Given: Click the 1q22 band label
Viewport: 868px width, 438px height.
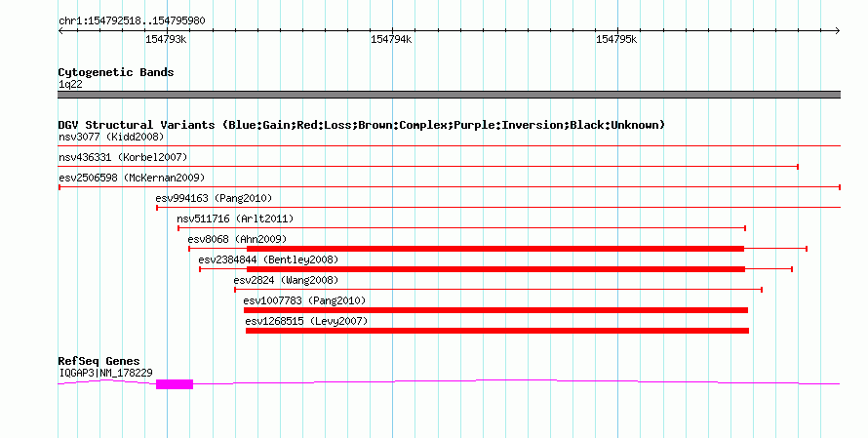Looking at the screenshot, I should click(70, 84).
